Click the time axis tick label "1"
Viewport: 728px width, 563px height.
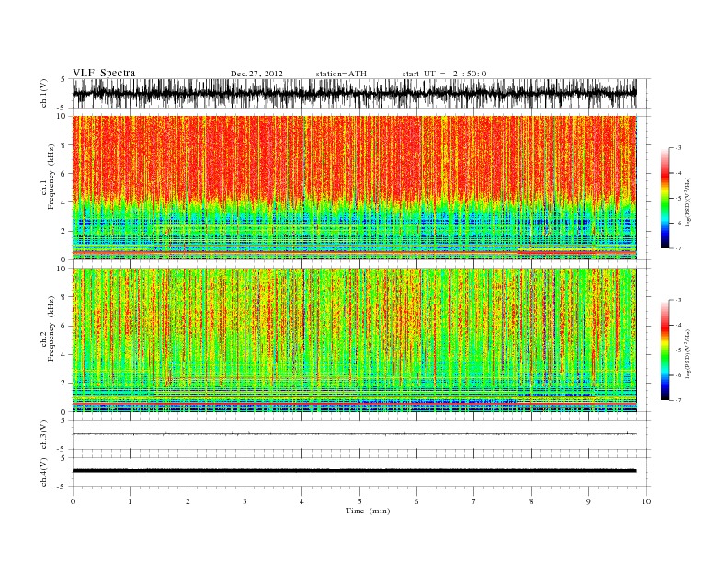point(130,501)
